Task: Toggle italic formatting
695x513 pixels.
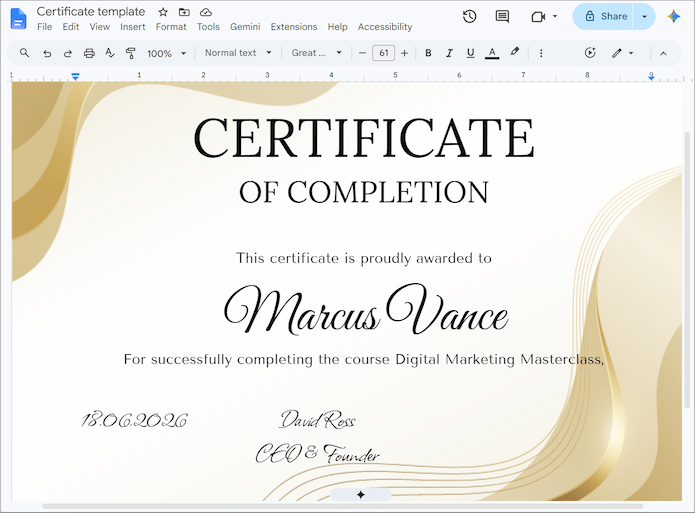Action: 449,53
